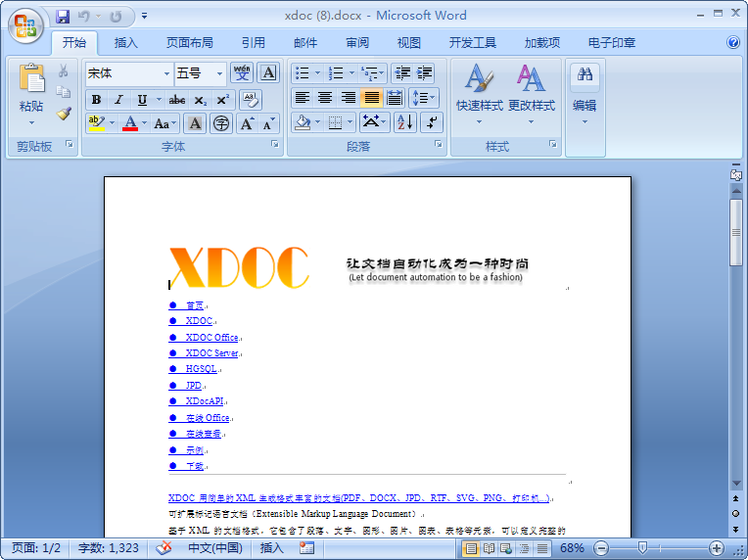The width and height of the screenshot is (748, 560).
Task: Switch to Full Screen Reading view
Action: pyautogui.click(x=489, y=548)
